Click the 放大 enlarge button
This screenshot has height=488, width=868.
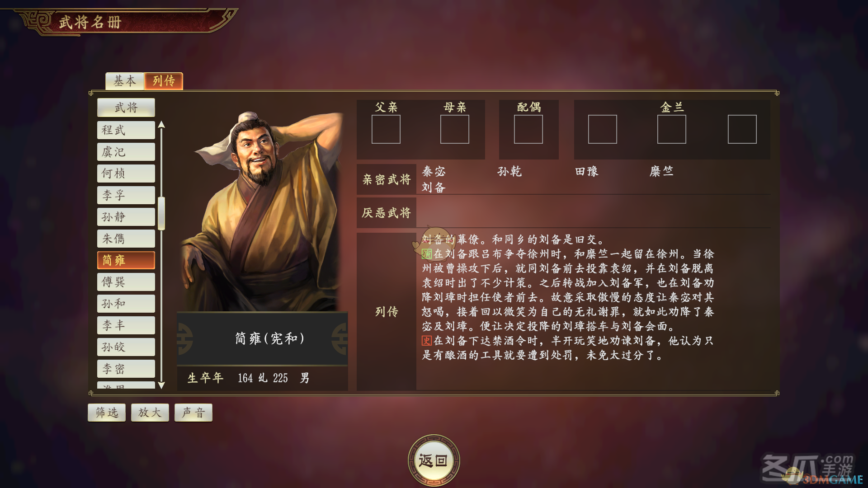pyautogui.click(x=150, y=413)
